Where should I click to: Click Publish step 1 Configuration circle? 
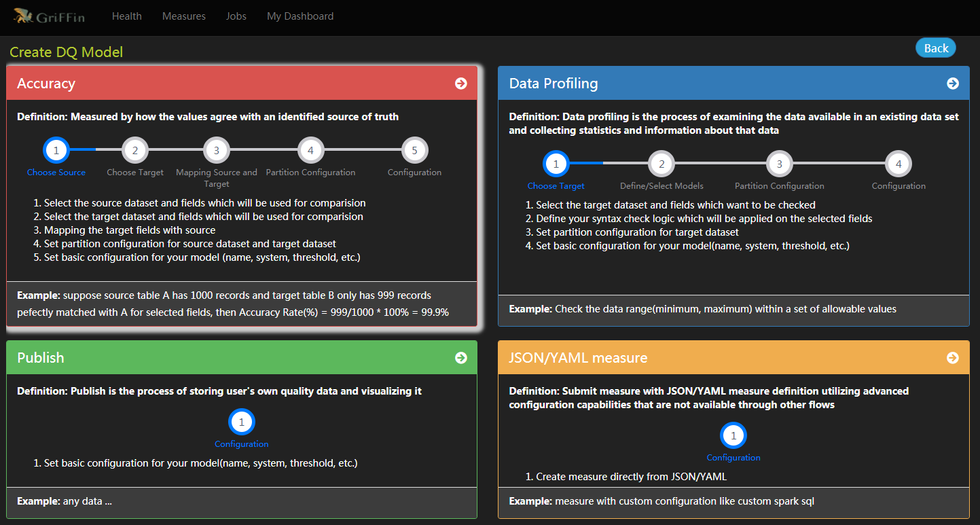click(x=242, y=422)
